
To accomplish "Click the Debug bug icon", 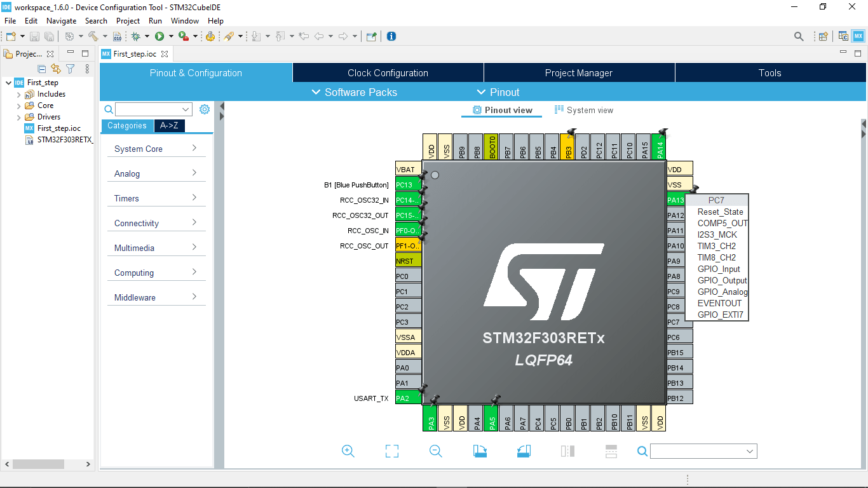I will pyautogui.click(x=135, y=36).
